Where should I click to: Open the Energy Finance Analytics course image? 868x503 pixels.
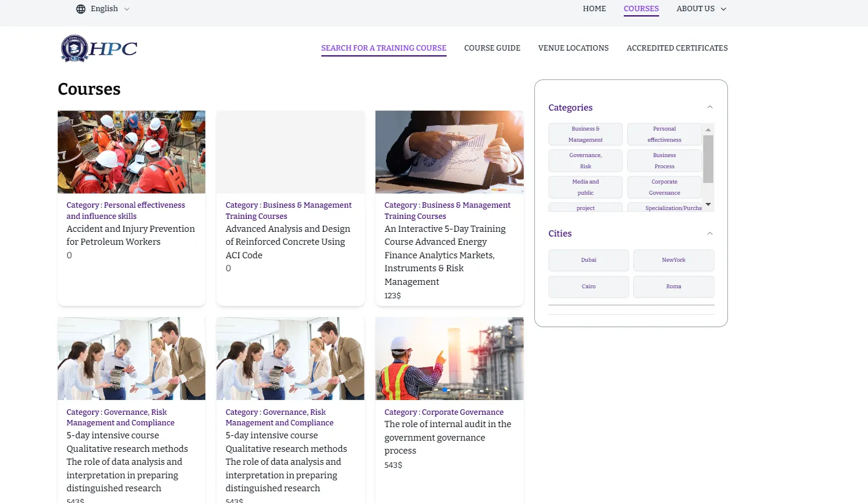pos(450,152)
